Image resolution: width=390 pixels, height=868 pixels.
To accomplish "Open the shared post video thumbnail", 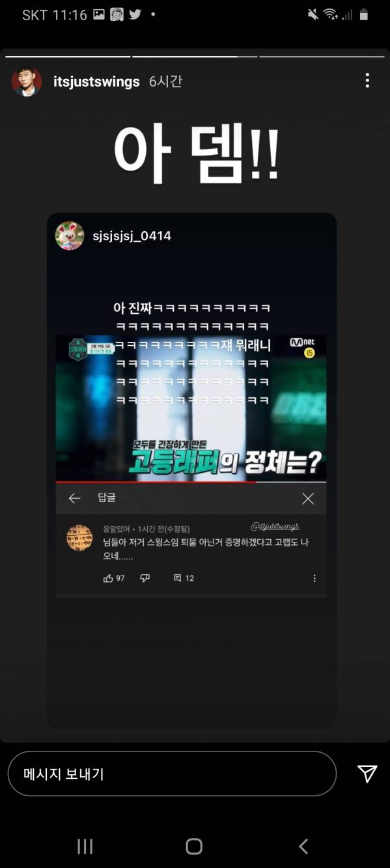I will [x=191, y=408].
